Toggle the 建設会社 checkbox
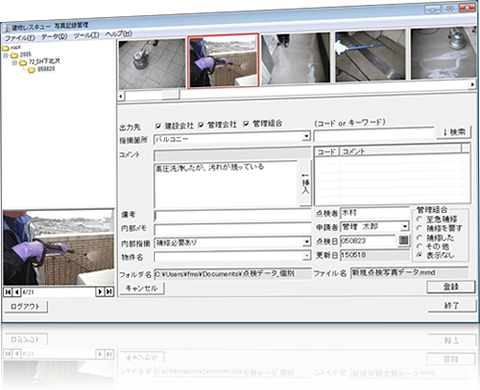The image size is (480, 390). click(158, 126)
